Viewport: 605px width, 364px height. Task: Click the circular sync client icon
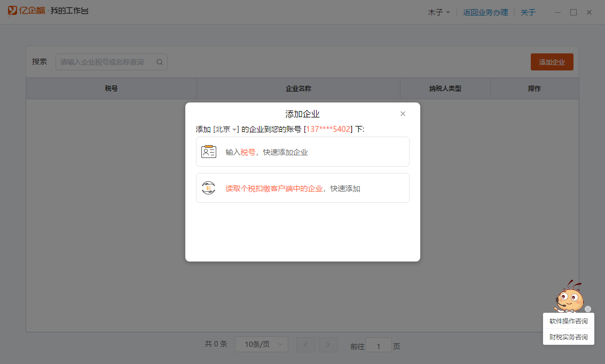208,188
